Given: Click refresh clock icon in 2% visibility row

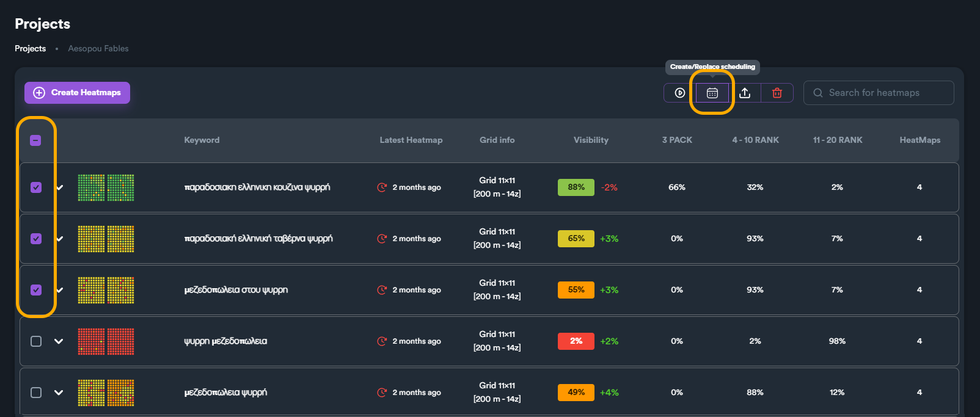Looking at the screenshot, I should [x=382, y=341].
